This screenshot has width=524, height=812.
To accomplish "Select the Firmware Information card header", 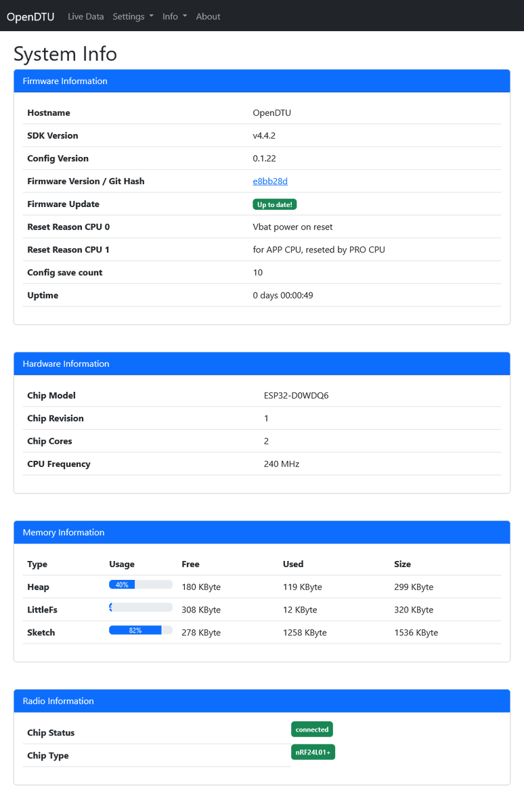I will (x=262, y=81).
